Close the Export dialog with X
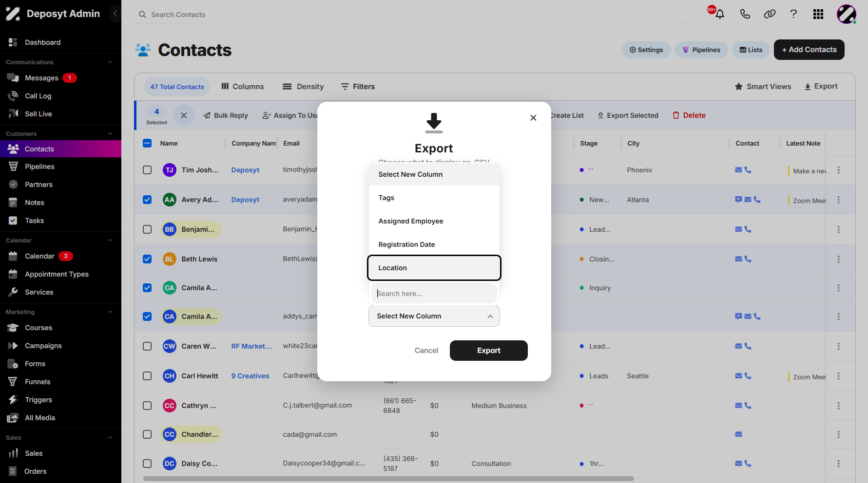The width and height of the screenshot is (868, 483). [x=533, y=117]
